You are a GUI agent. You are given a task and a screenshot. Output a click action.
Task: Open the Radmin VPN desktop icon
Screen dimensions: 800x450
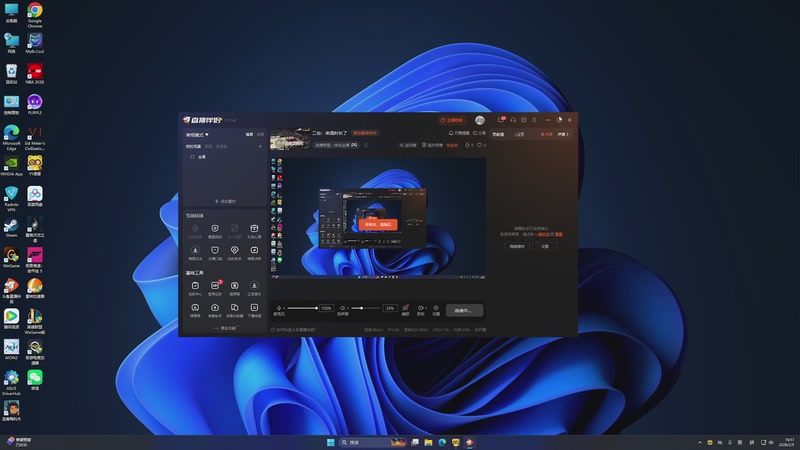coord(11,199)
